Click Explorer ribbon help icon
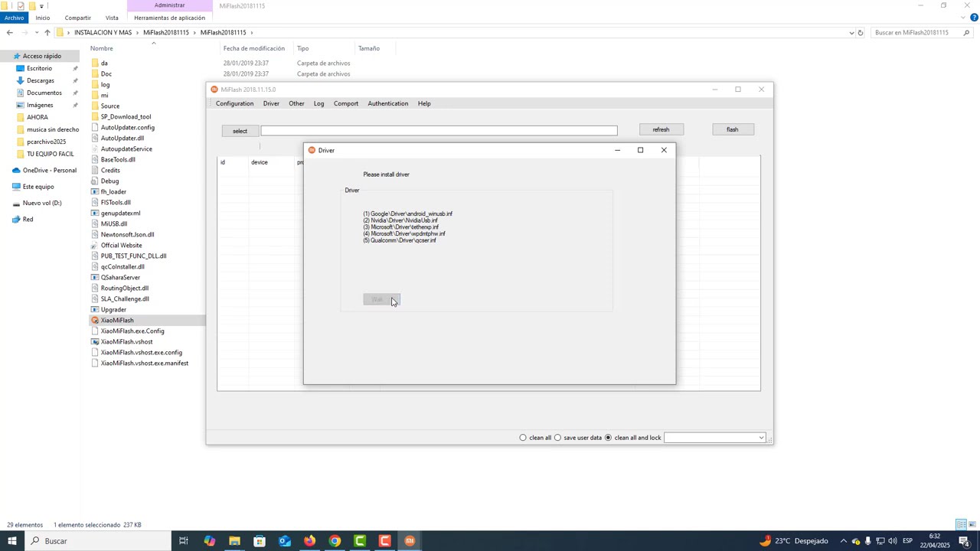 (x=974, y=18)
